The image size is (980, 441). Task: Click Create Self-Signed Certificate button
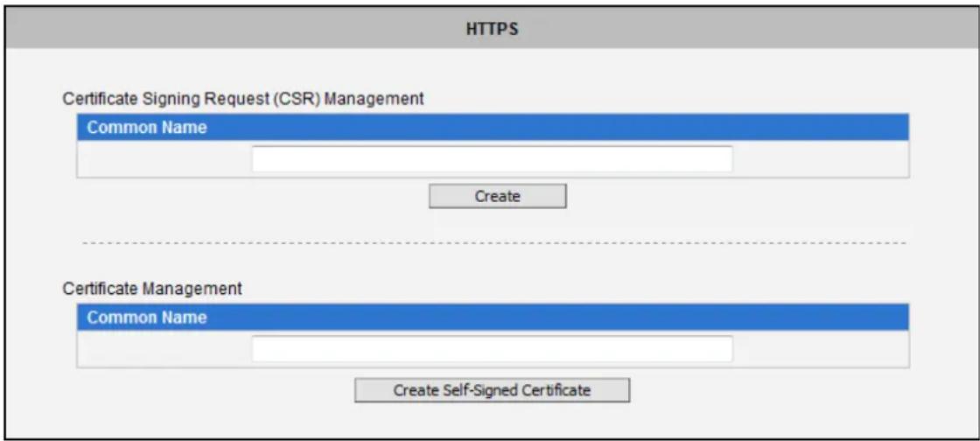(492, 390)
